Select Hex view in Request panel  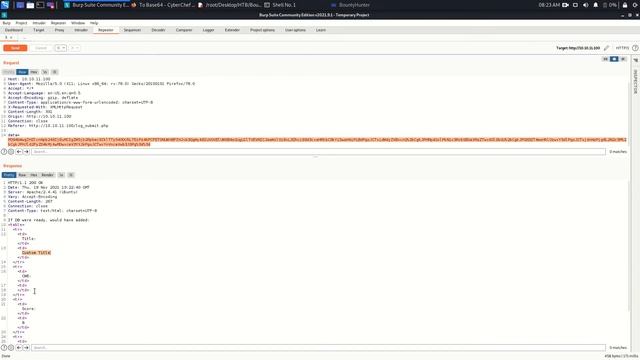click(x=34, y=72)
